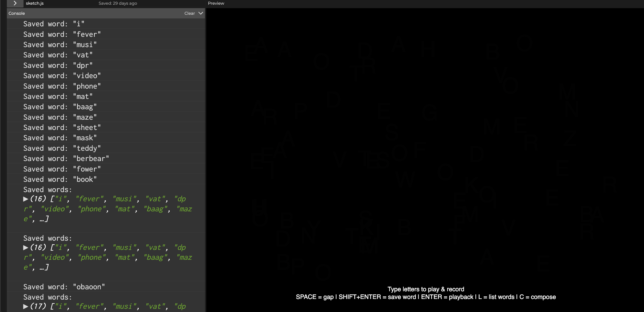This screenshot has width=644, height=312.
Task: Expand the second 16-item saved words array
Action: [x=25, y=248]
